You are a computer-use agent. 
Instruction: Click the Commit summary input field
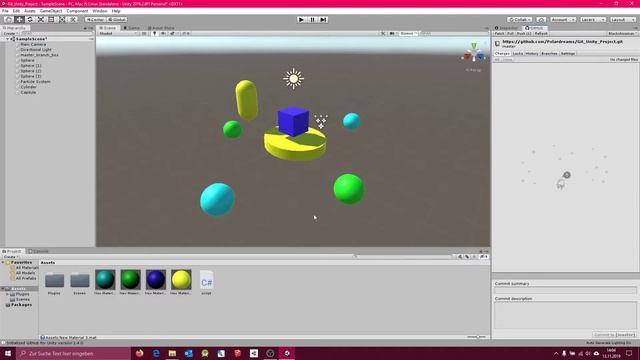[x=565, y=290]
